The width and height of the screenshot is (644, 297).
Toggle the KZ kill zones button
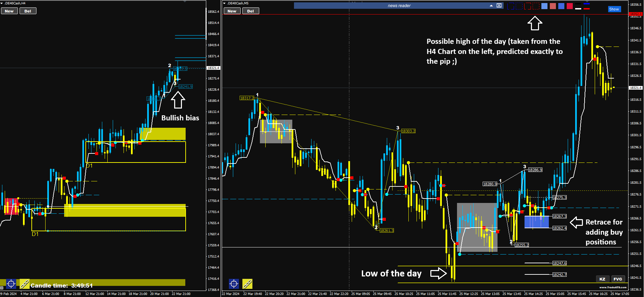602,279
